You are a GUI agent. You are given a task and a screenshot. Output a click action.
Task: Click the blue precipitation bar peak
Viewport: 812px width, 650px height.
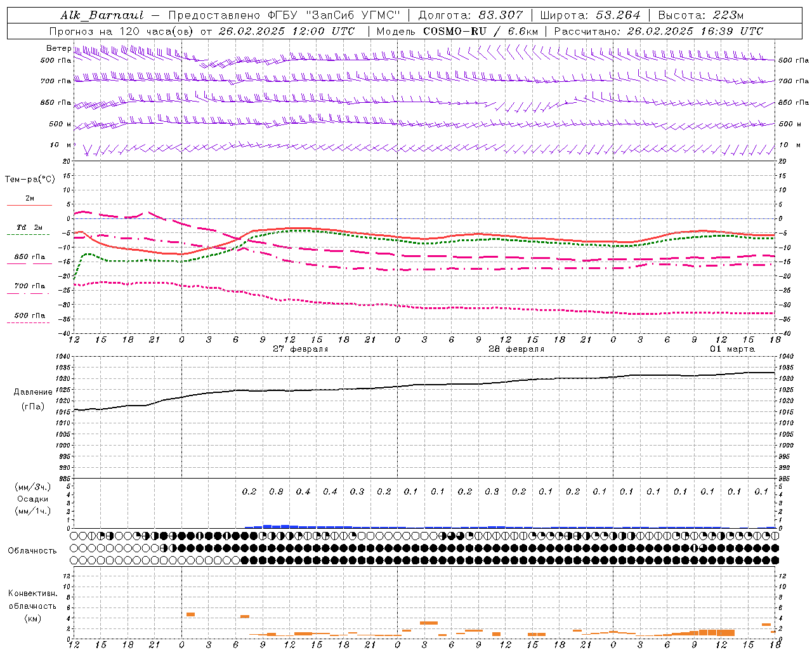[x=268, y=526]
